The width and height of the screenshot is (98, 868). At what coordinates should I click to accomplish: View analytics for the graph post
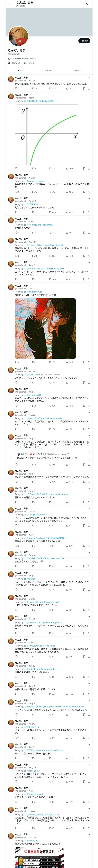(x=70, y=169)
